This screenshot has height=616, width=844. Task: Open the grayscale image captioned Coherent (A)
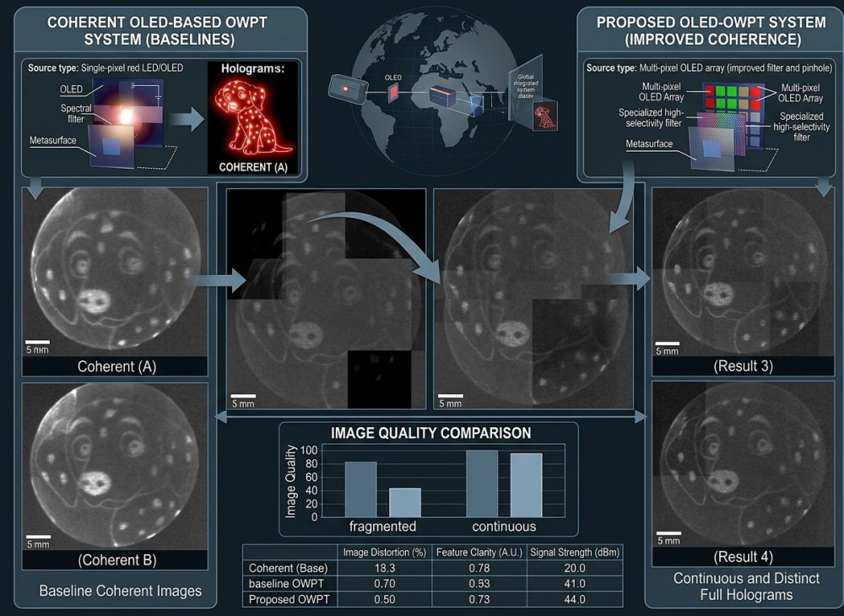pos(115,272)
